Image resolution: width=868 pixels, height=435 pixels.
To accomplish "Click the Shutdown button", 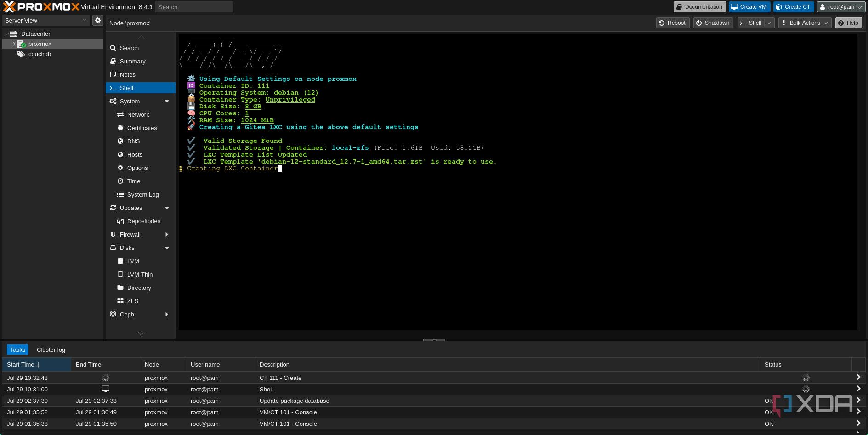I will pos(713,23).
